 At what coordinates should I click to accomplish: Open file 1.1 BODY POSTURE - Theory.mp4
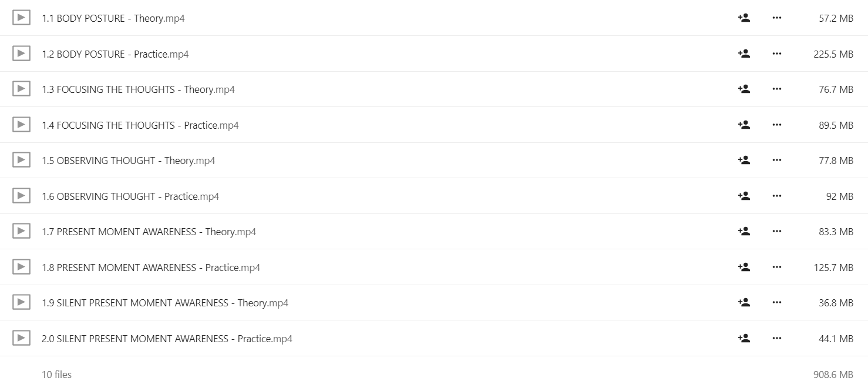coord(113,18)
